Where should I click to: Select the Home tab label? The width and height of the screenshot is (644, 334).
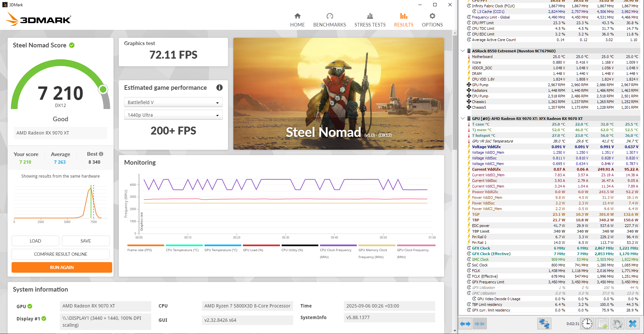[298, 25]
